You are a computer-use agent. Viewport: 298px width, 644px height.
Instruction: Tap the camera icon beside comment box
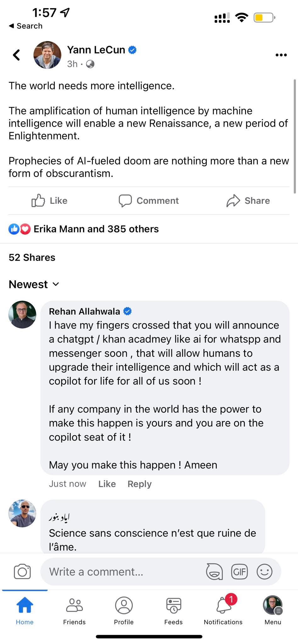tap(22, 571)
